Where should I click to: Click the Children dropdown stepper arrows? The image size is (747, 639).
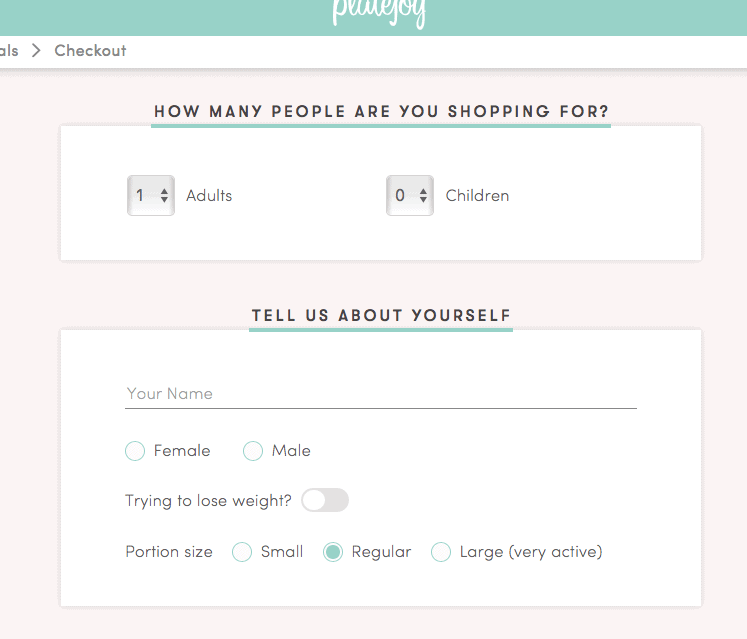pos(424,195)
